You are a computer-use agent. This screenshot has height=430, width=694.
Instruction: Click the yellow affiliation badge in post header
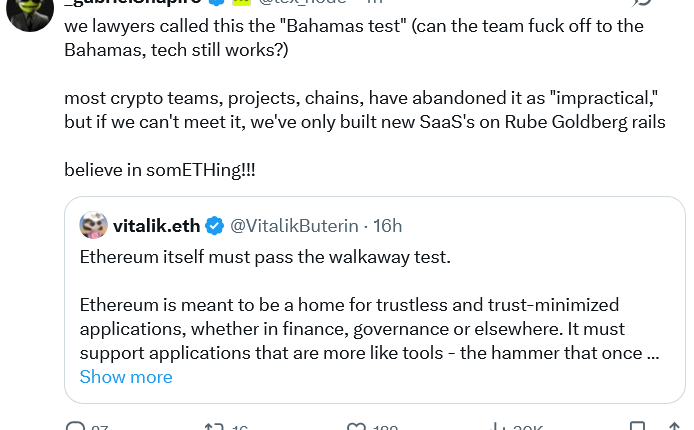pos(240,3)
